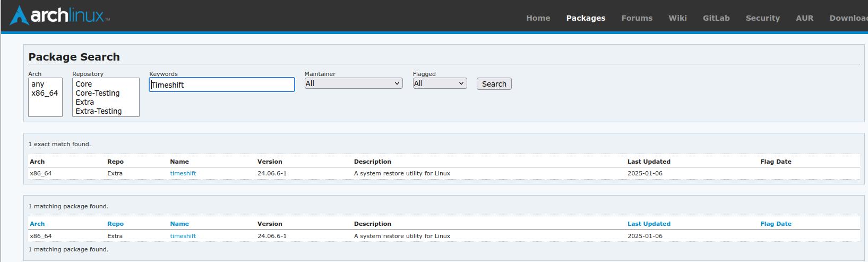Screen dimensions: 868x262
Task: Go to the Forums page
Action: click(637, 18)
